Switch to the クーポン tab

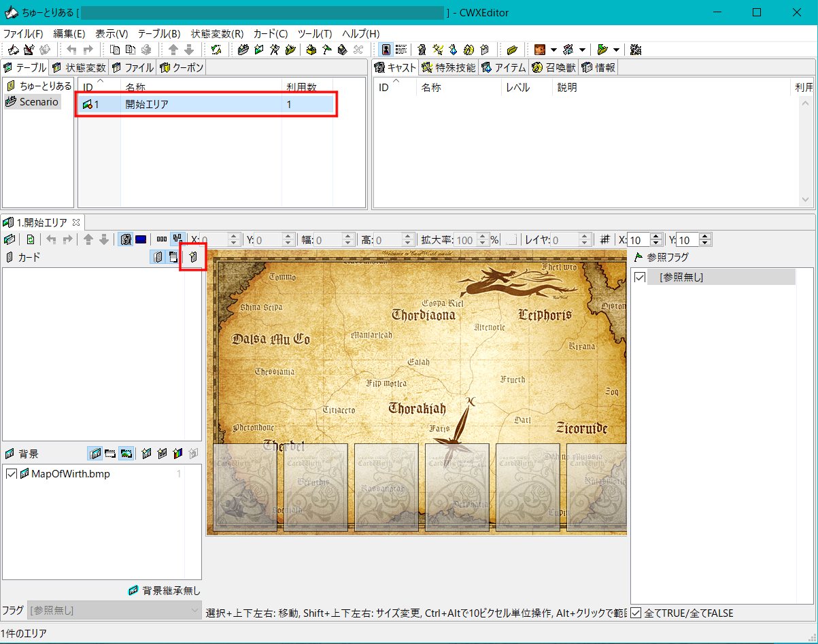(181, 67)
